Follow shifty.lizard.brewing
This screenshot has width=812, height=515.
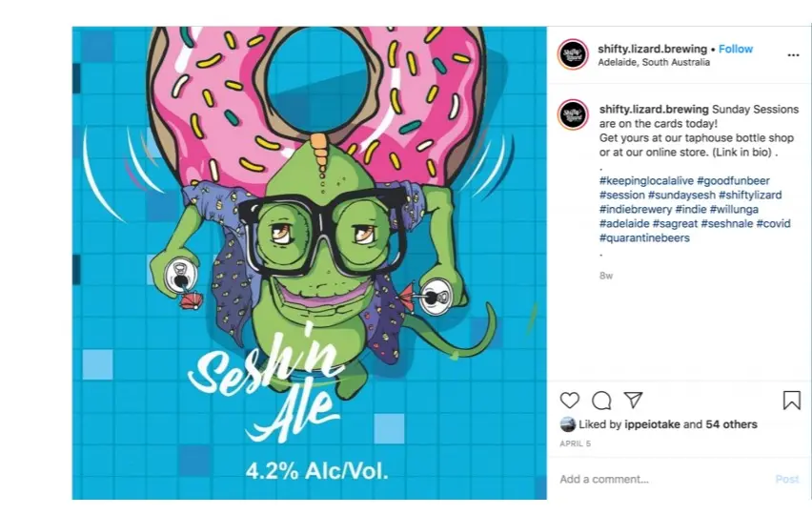[736, 49]
